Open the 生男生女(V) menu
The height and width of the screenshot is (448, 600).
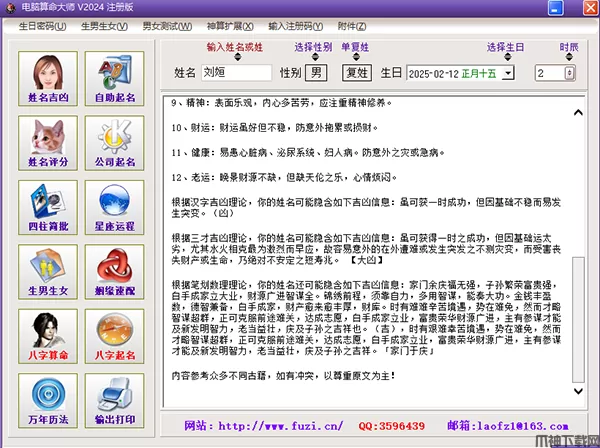click(104, 26)
